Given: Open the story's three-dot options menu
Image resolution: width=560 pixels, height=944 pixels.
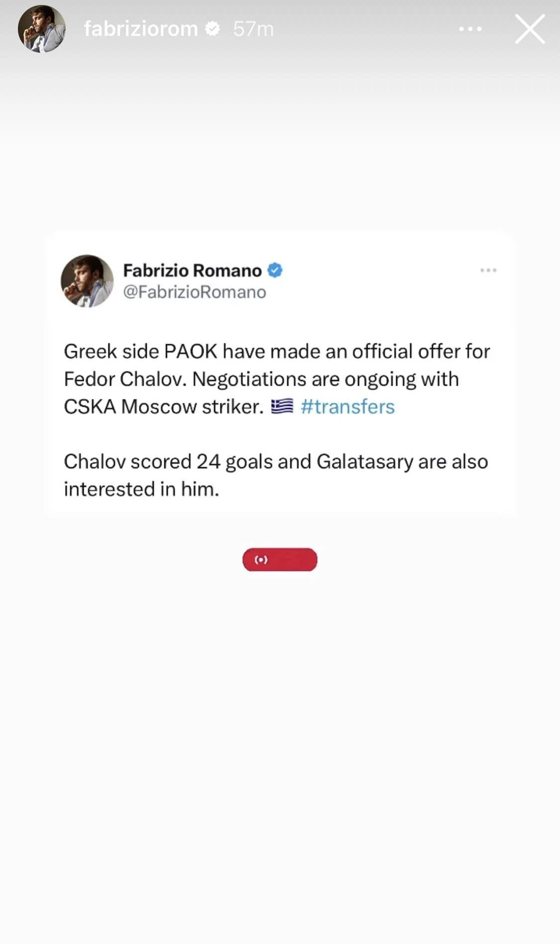Looking at the screenshot, I should point(470,29).
